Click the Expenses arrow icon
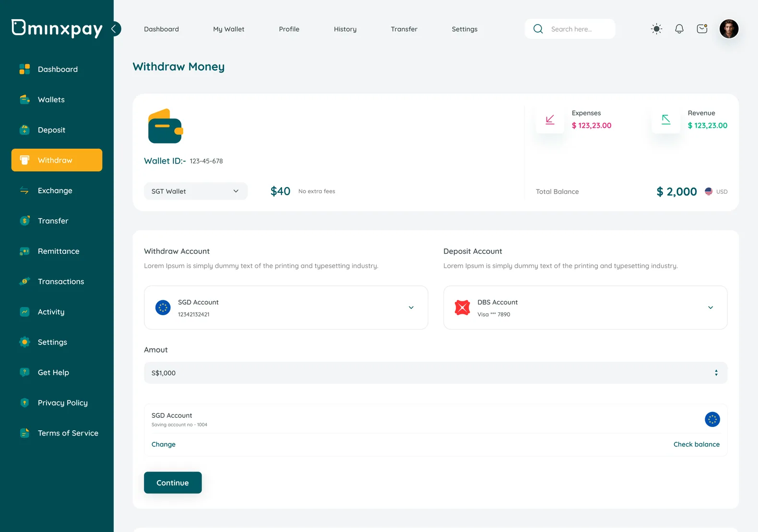This screenshot has width=758, height=532. pos(550,119)
